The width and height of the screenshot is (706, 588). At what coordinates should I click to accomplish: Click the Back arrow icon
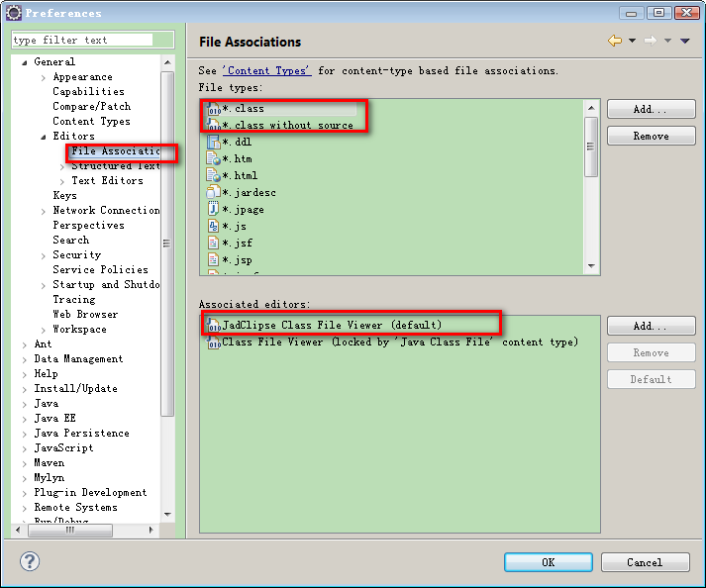tap(615, 41)
